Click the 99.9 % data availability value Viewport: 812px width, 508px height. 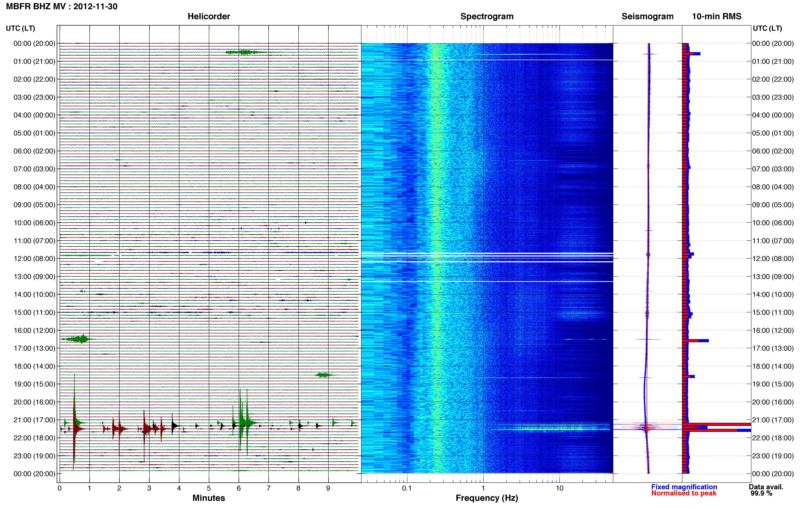coord(762,493)
